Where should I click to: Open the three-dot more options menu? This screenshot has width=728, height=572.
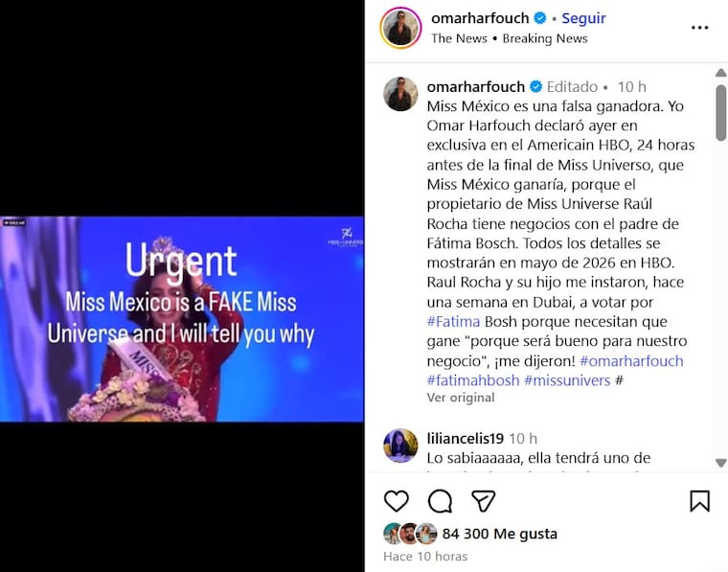coord(699,28)
